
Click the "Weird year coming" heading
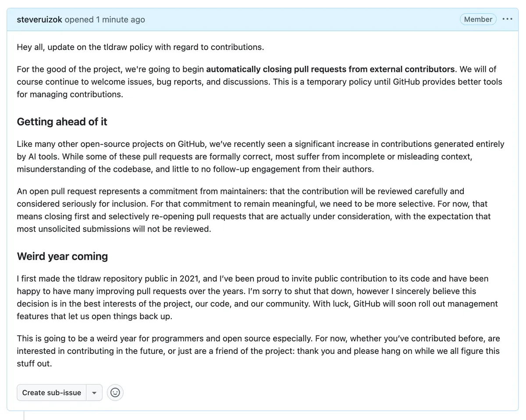62,256
